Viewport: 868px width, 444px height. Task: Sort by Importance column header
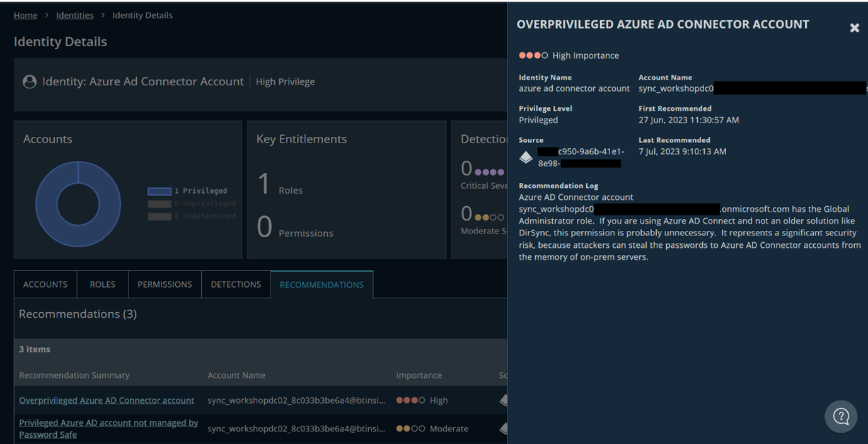tap(419, 375)
